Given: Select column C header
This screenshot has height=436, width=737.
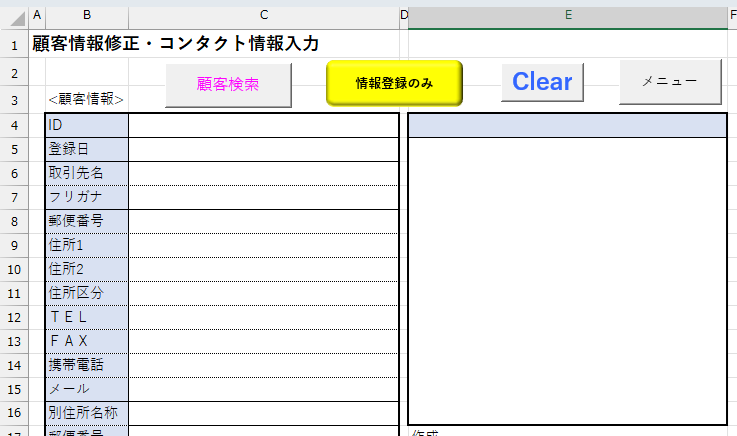Looking at the screenshot, I should (x=263, y=14).
